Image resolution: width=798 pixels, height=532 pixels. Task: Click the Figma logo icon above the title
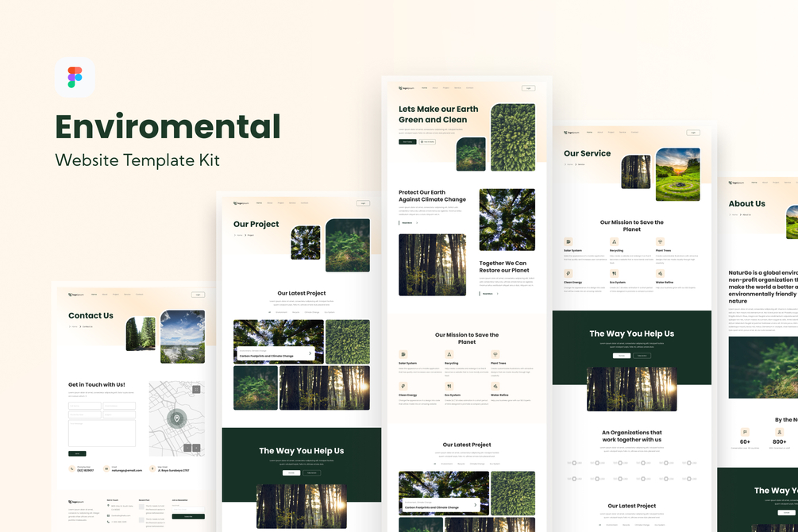(75, 77)
